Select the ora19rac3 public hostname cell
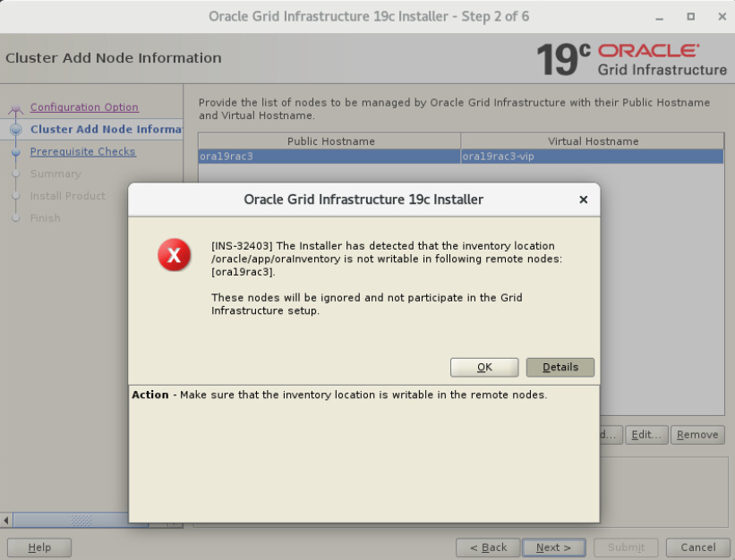This screenshot has width=735, height=560. 329,157
